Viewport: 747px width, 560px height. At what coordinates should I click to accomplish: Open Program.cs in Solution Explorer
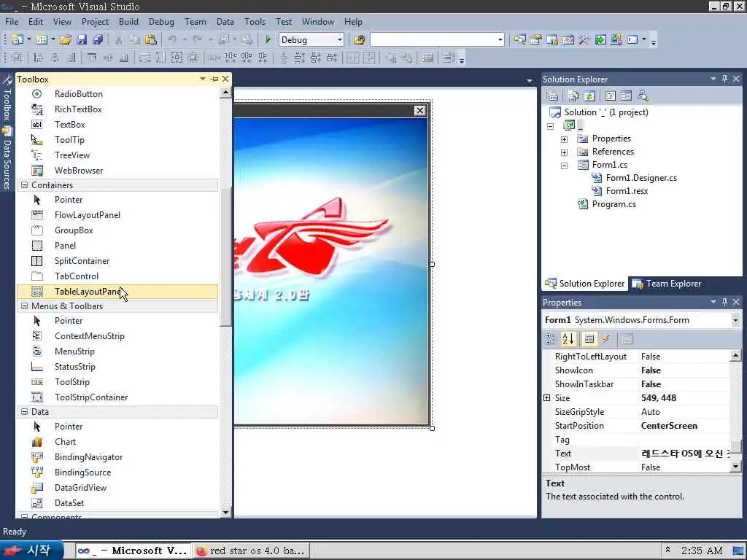[614, 204]
